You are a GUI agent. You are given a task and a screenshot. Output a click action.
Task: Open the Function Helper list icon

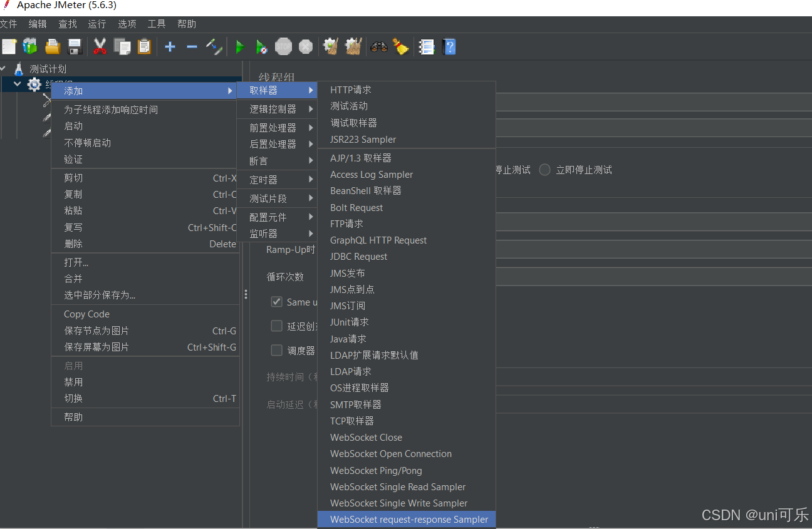pos(426,46)
